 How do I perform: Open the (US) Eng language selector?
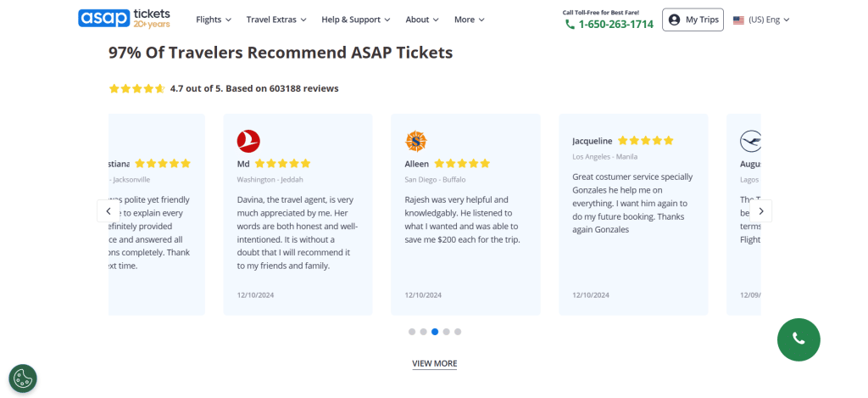761,20
